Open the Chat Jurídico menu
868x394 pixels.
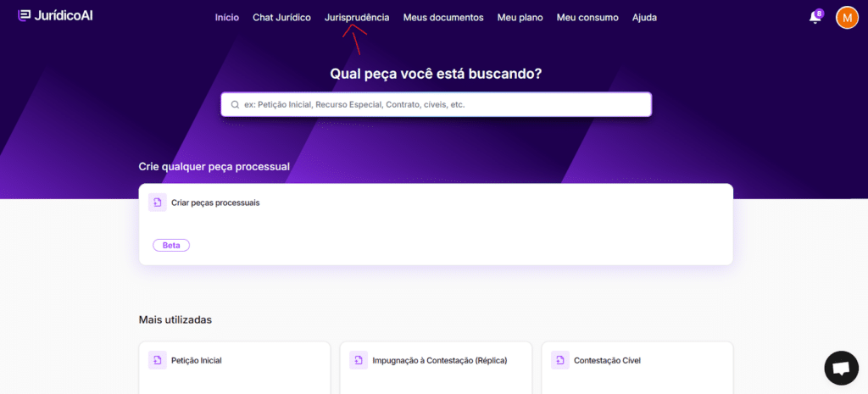[281, 17]
